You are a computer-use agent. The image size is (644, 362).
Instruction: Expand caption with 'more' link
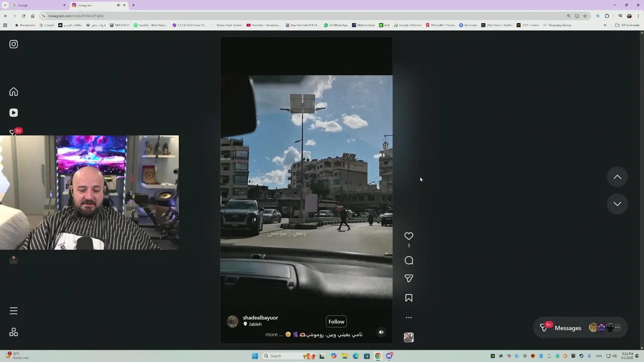271,334
